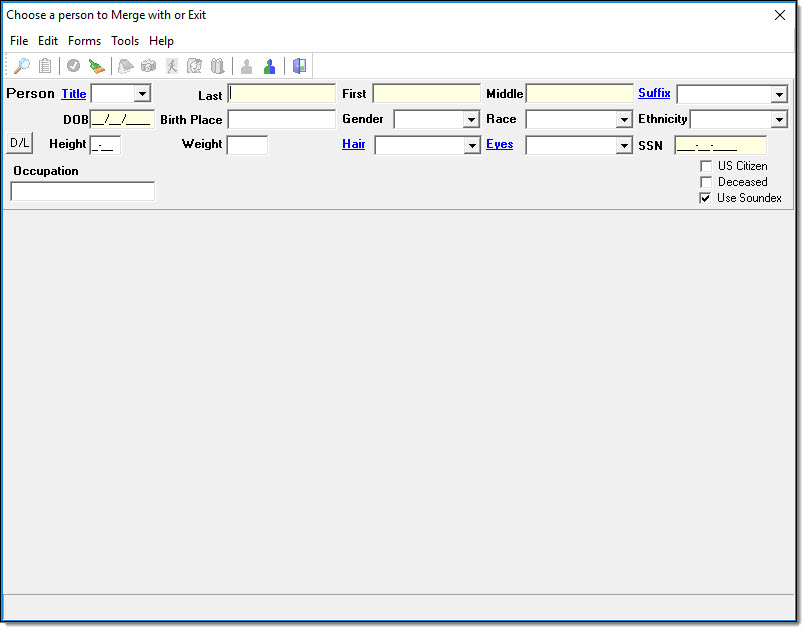Open the Tools menu
Image resolution: width=806 pixels, height=631 pixels.
(125, 41)
